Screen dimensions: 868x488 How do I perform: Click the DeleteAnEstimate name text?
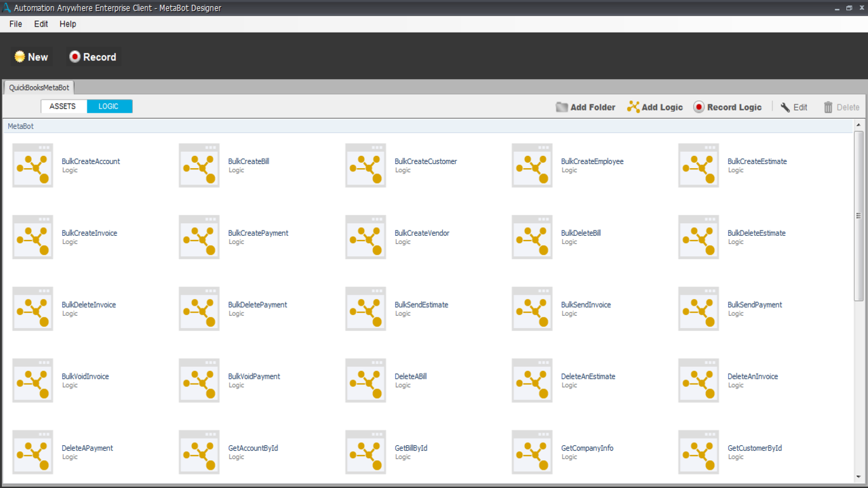click(588, 377)
